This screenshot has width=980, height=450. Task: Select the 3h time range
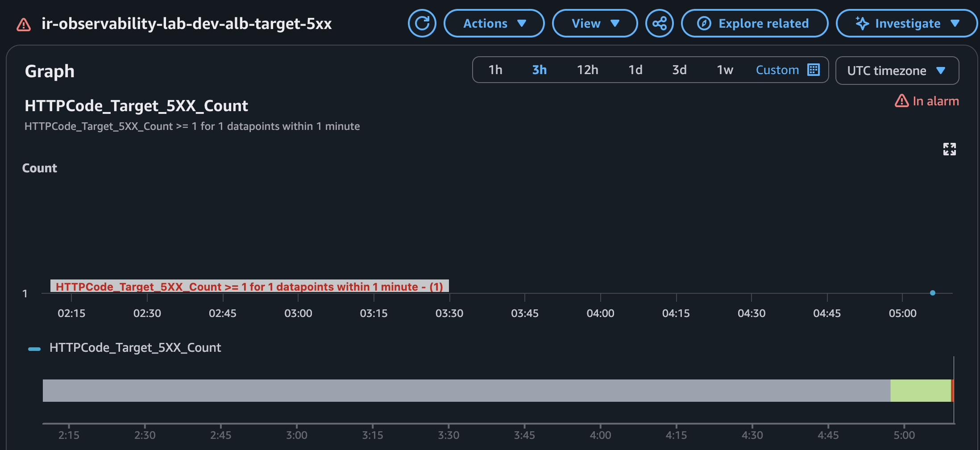539,70
